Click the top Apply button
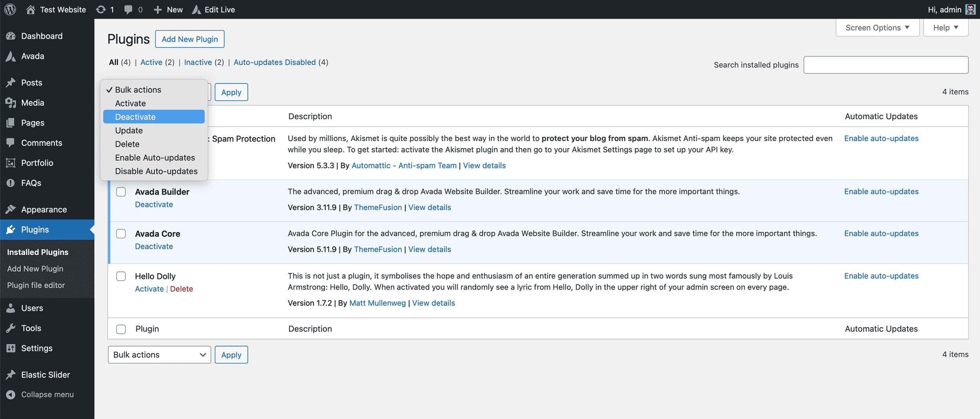This screenshot has height=419, width=980. (x=231, y=92)
